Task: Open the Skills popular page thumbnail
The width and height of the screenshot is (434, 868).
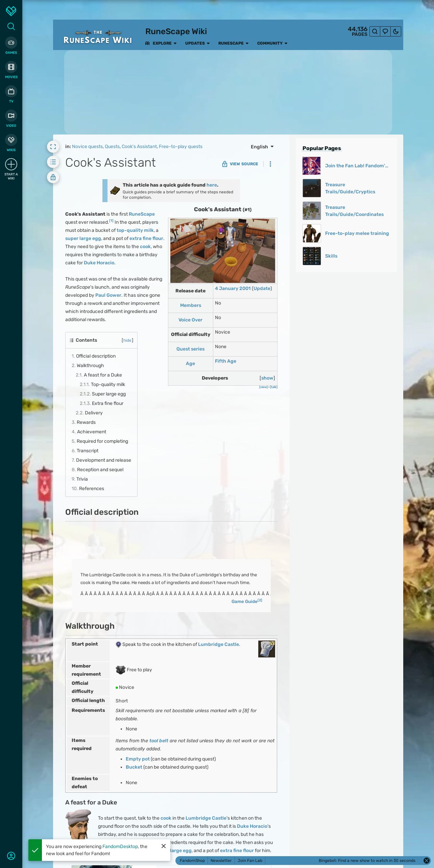Action: (312, 256)
